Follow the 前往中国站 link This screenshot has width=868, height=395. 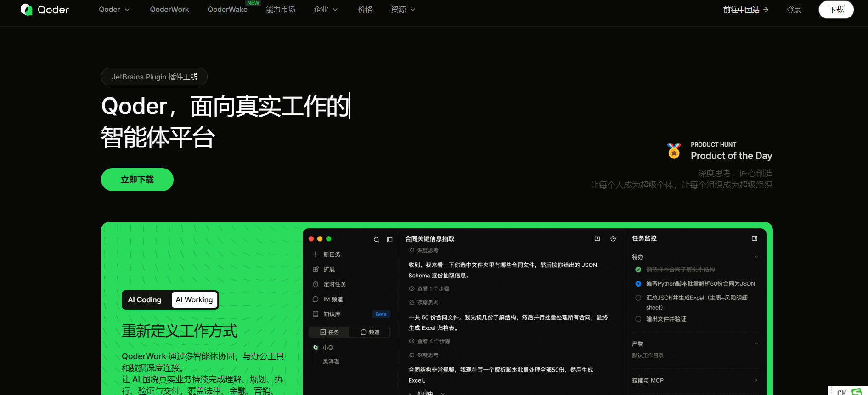click(746, 10)
